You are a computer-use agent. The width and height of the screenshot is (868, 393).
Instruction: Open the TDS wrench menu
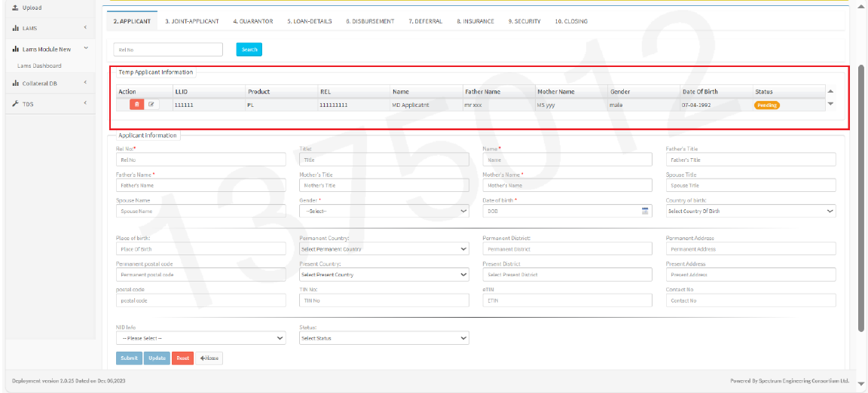(28, 104)
